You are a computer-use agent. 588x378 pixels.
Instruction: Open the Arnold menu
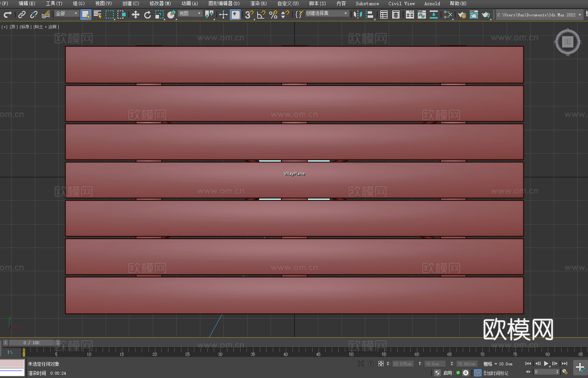(432, 3)
